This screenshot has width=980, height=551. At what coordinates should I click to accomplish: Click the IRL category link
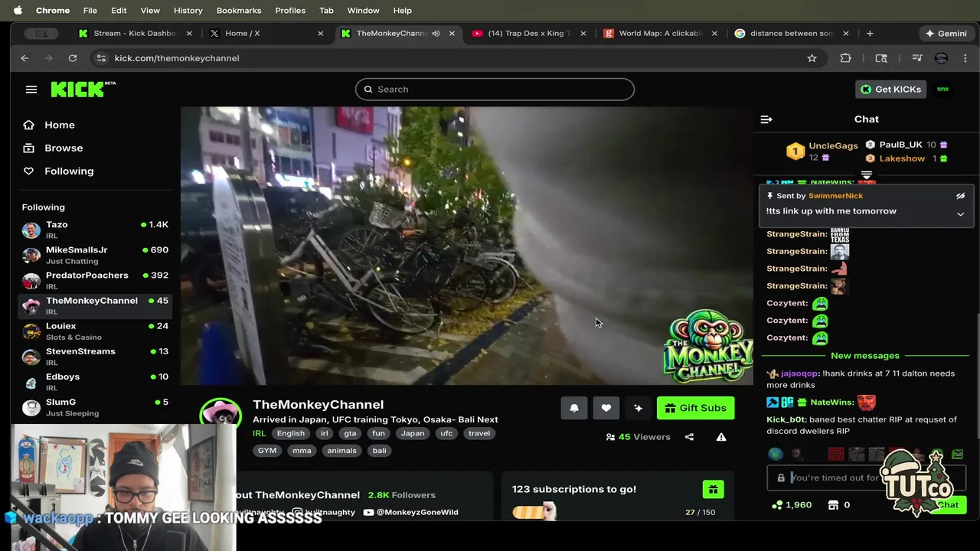click(x=260, y=433)
